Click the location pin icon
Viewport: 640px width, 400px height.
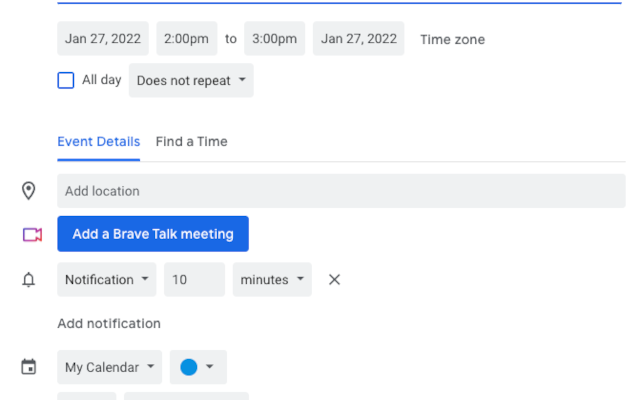pos(29,191)
